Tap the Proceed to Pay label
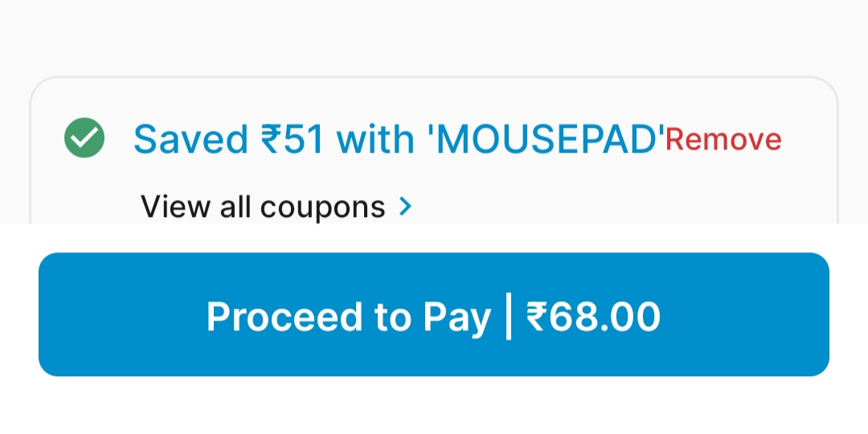The width and height of the screenshot is (868, 434). coord(348,317)
